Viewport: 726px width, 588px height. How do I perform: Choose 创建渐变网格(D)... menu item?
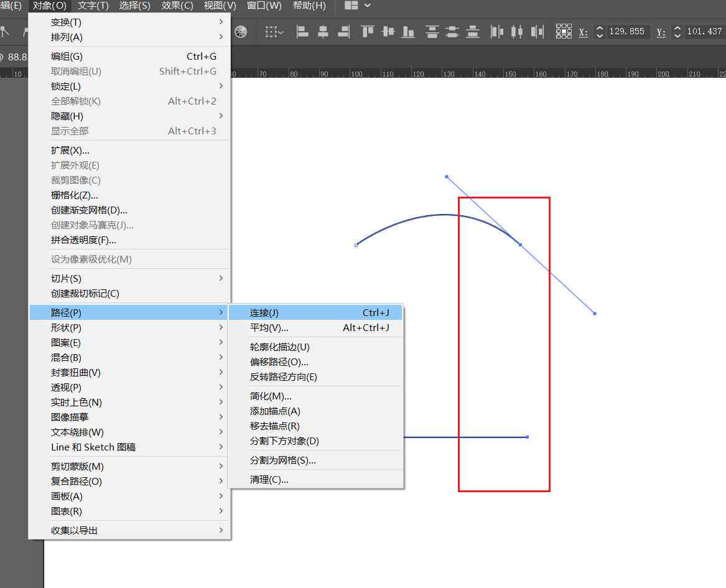tap(129, 210)
